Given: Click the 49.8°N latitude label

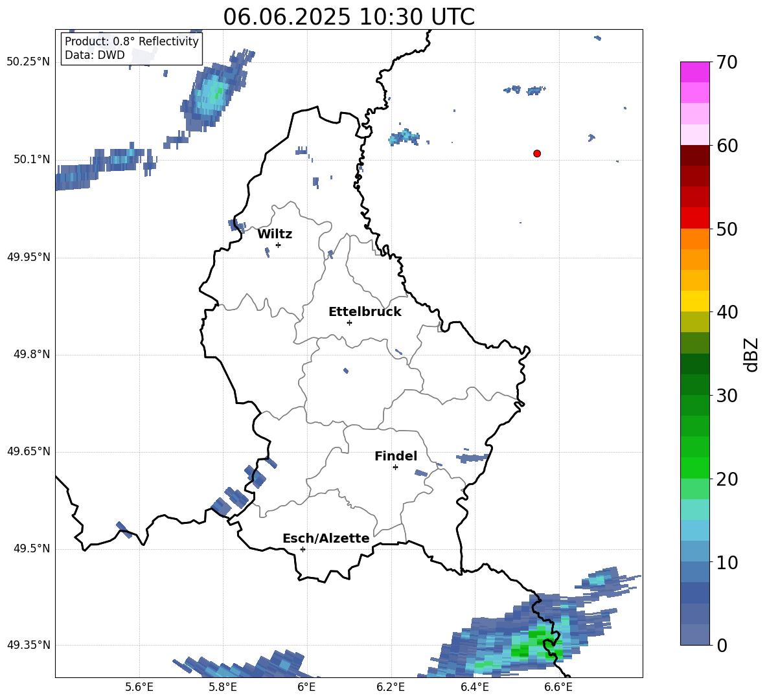Looking at the screenshot, I should click(32, 354).
